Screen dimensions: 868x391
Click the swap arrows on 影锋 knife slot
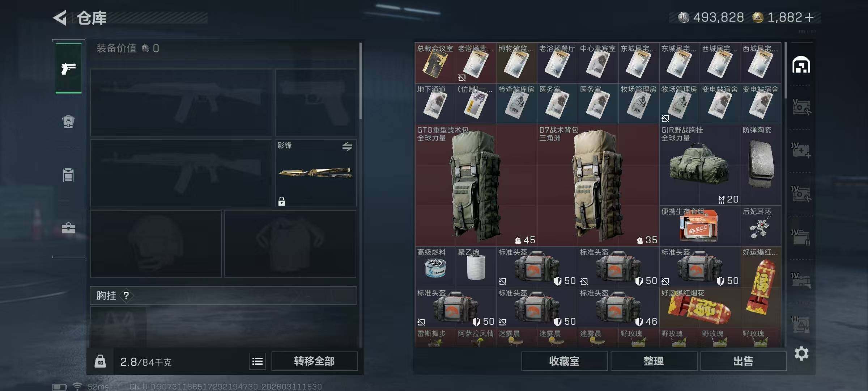[347, 147]
